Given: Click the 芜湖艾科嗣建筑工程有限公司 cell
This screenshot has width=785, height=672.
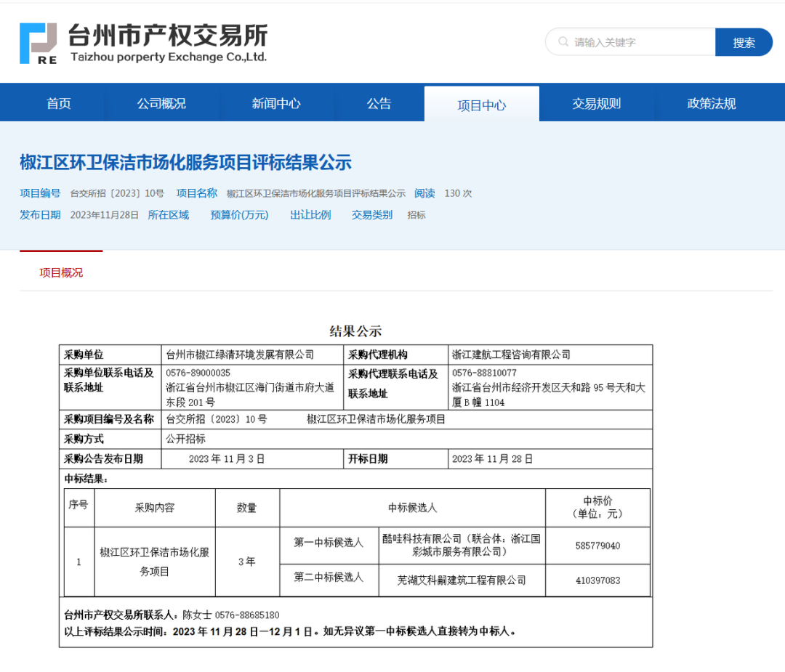Looking at the screenshot, I should pos(462,580).
